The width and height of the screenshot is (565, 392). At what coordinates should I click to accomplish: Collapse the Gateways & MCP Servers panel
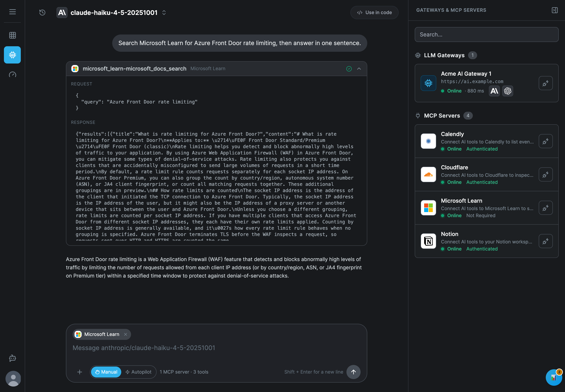tap(555, 10)
